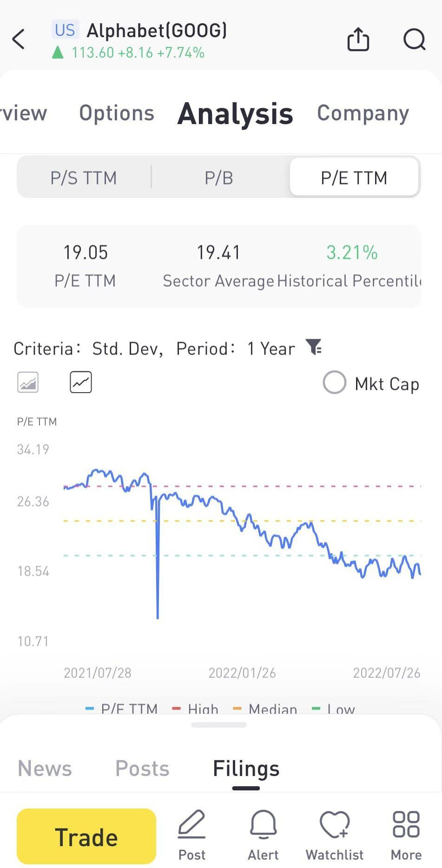Open the Period 1 Year selector
Image resolution: width=442 pixels, height=868 pixels.
[x=271, y=349]
